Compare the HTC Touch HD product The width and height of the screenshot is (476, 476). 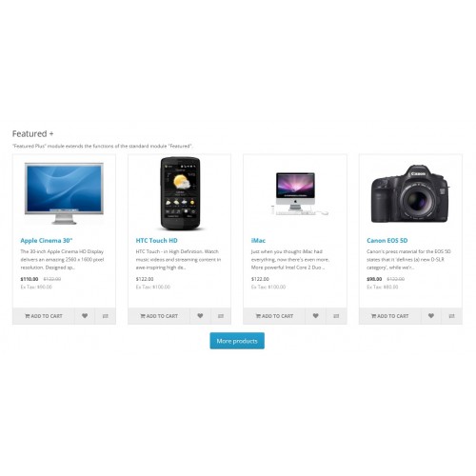tap(221, 316)
